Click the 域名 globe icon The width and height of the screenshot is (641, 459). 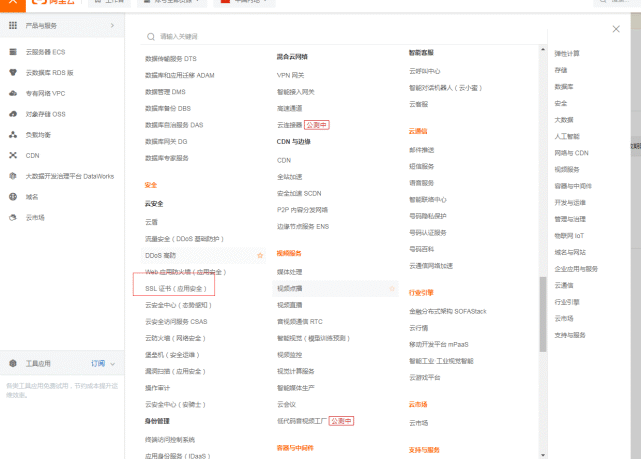13,197
